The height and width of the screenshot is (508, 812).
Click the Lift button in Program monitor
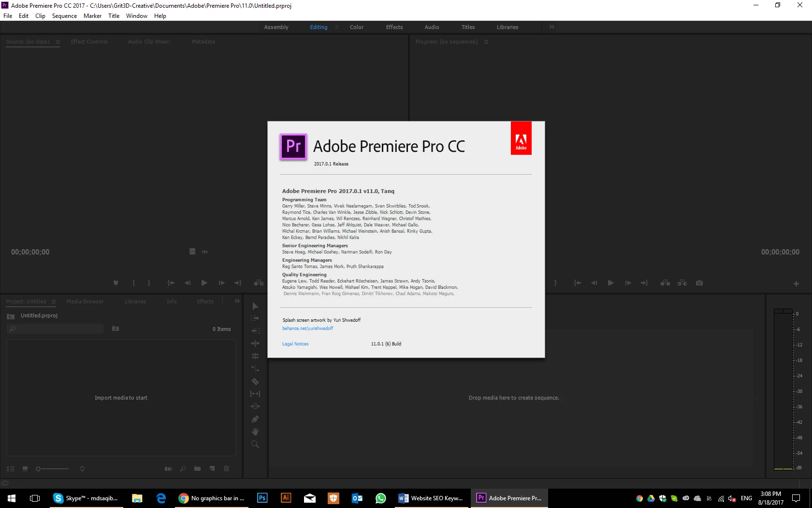pyautogui.click(x=665, y=283)
